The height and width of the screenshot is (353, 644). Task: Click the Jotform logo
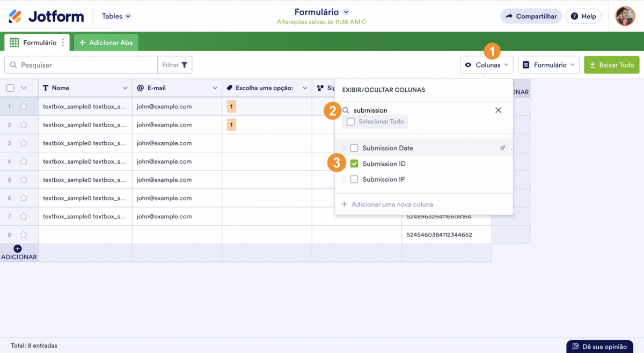point(46,16)
